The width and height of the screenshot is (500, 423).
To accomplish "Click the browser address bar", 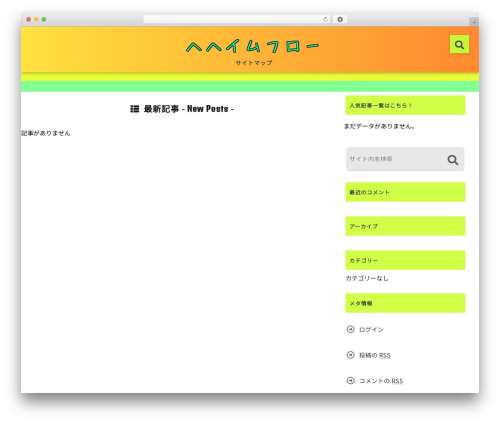I will [236, 19].
